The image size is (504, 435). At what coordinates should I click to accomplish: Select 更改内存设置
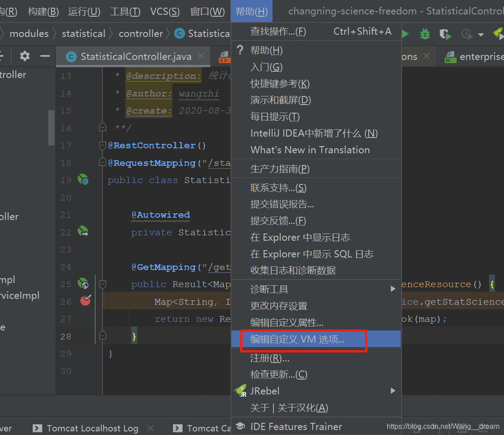tap(316, 306)
